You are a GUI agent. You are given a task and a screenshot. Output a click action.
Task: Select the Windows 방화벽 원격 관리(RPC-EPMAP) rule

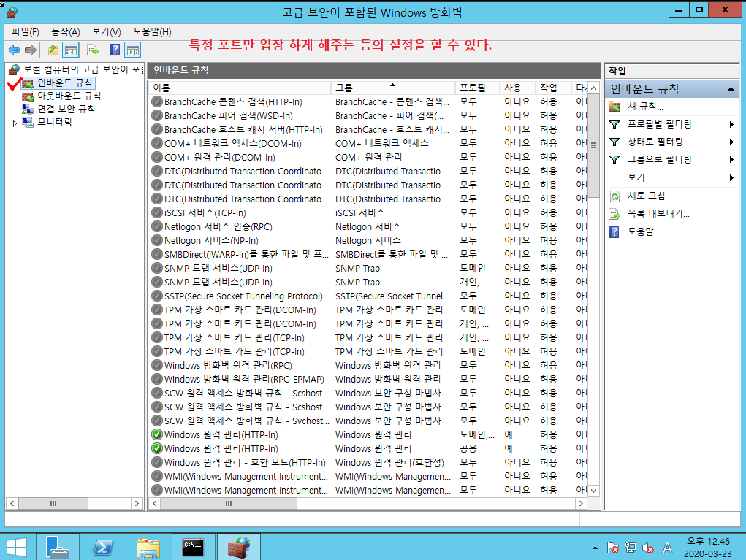(x=368, y=380)
